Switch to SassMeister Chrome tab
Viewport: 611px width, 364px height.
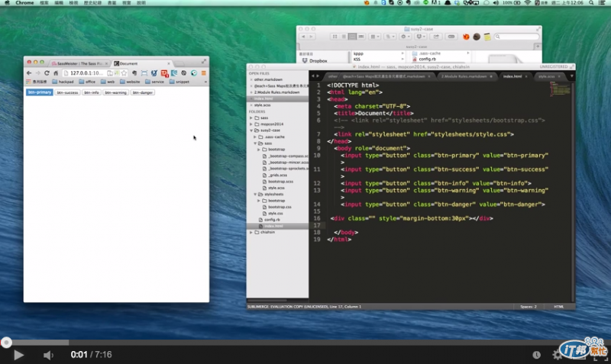(x=79, y=63)
